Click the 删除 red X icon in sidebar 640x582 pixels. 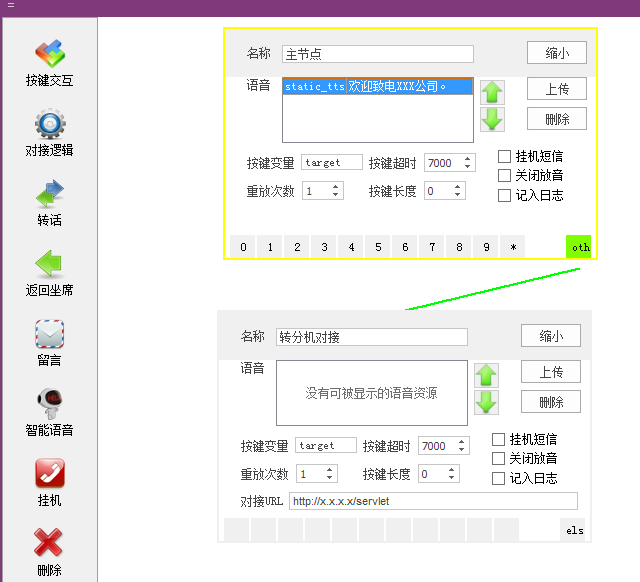pos(48,542)
